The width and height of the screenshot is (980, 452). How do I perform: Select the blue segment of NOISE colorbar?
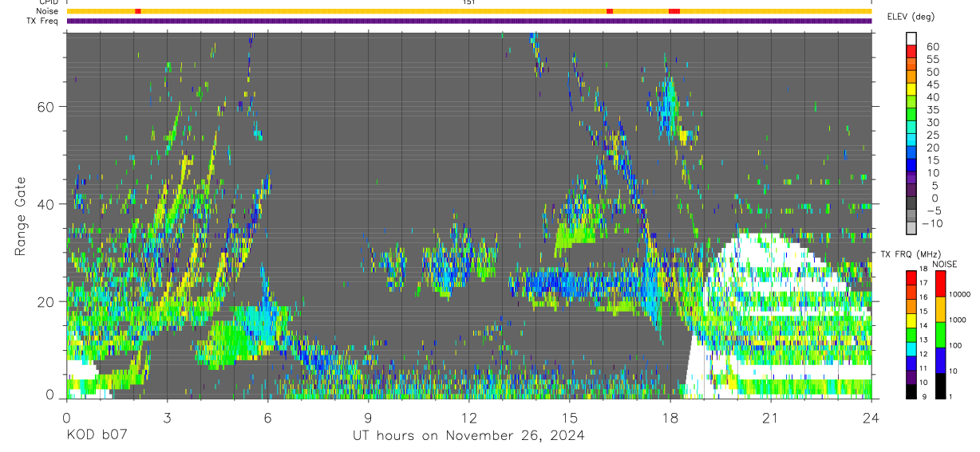click(941, 360)
